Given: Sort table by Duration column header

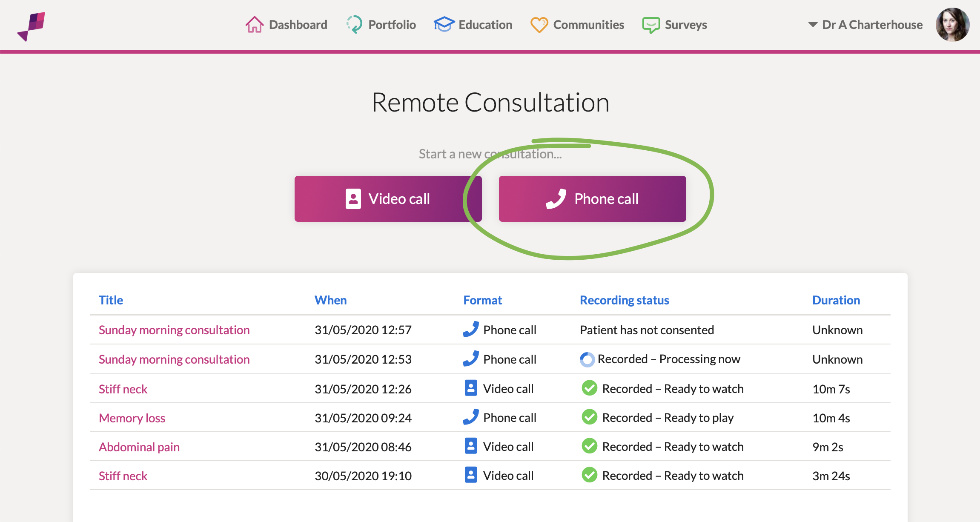Looking at the screenshot, I should [836, 300].
